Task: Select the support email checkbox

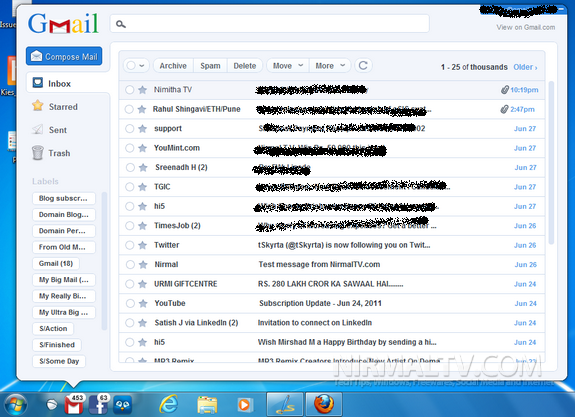Action: 129,129
